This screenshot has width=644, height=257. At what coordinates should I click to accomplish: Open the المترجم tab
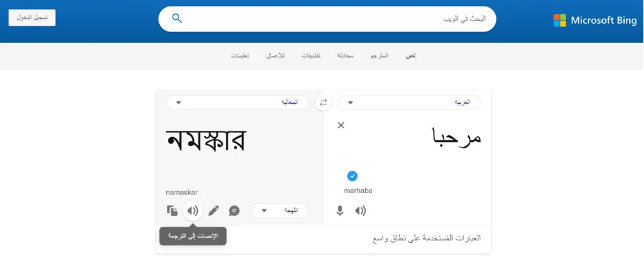click(x=379, y=55)
